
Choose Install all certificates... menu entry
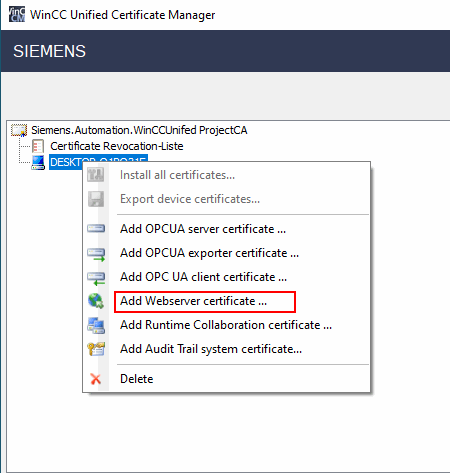pyautogui.click(x=226, y=175)
